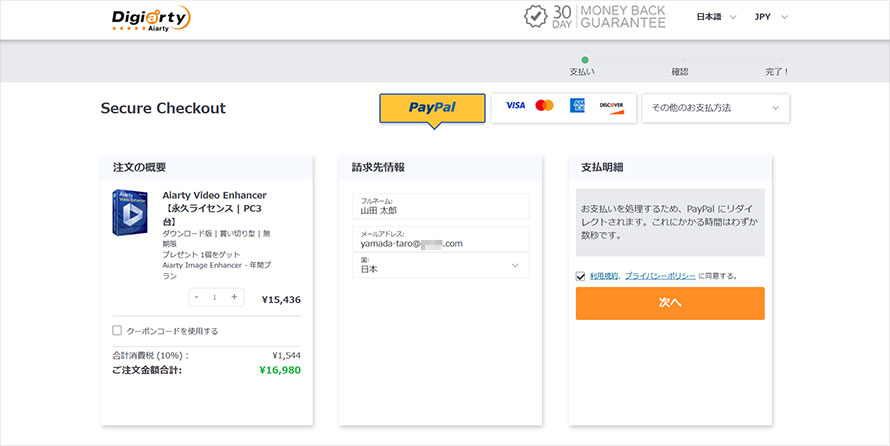Increase quantity with plus button
Viewport: 890px width, 446px height.
(x=234, y=297)
